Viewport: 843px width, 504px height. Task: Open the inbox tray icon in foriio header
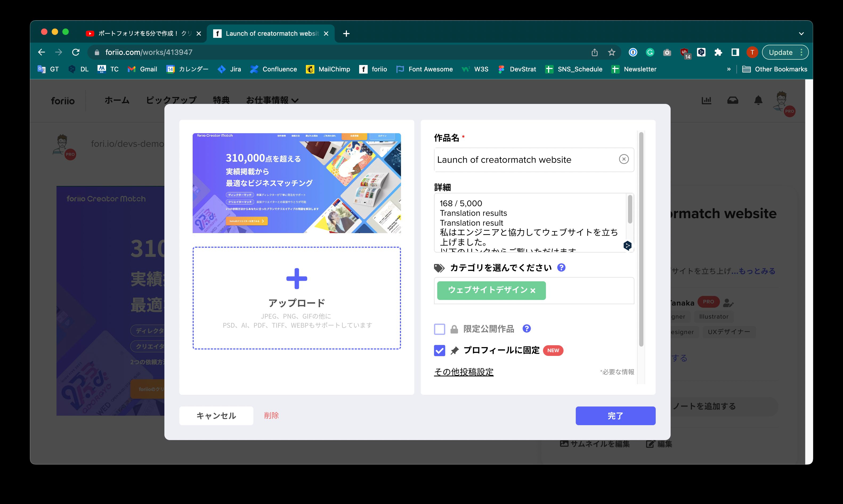733,100
